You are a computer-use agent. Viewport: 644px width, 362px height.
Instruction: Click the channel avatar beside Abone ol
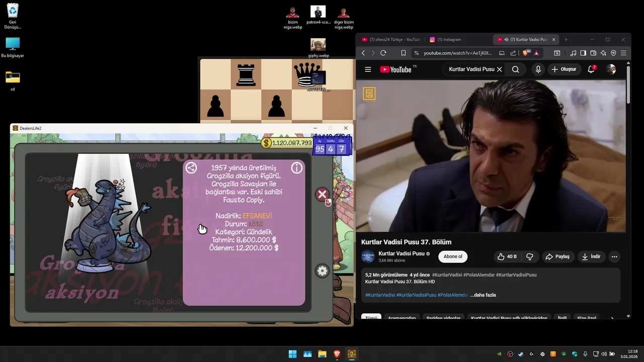click(x=368, y=256)
